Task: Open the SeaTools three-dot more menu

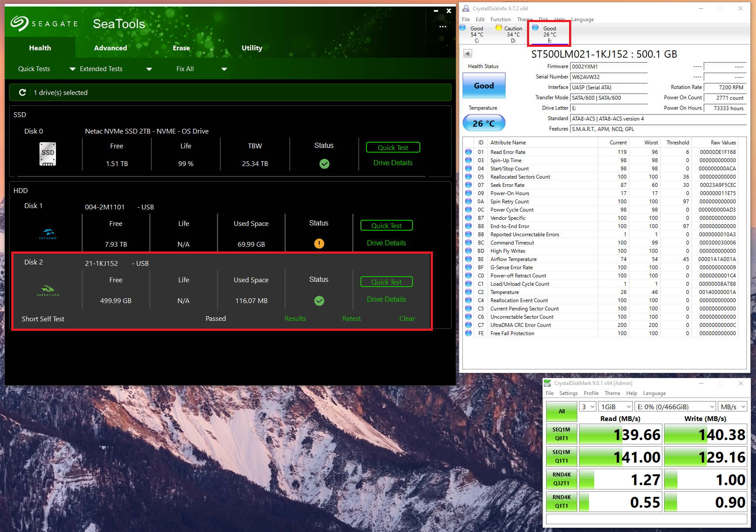Action: tap(442, 26)
